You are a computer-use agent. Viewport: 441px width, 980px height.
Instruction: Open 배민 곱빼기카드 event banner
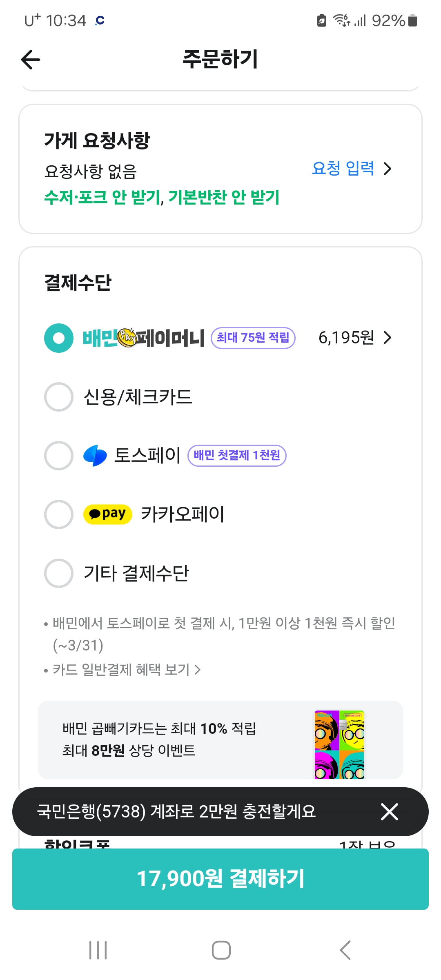[x=184, y=739]
